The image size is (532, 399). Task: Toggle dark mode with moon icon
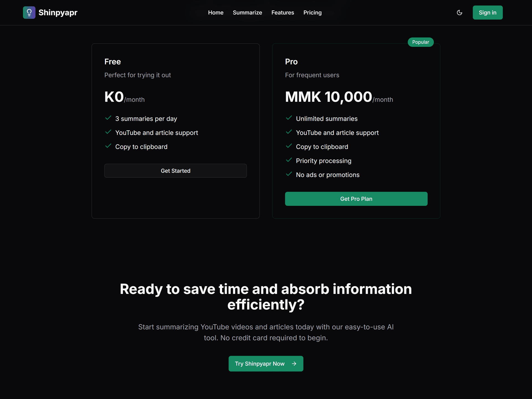[x=459, y=12]
